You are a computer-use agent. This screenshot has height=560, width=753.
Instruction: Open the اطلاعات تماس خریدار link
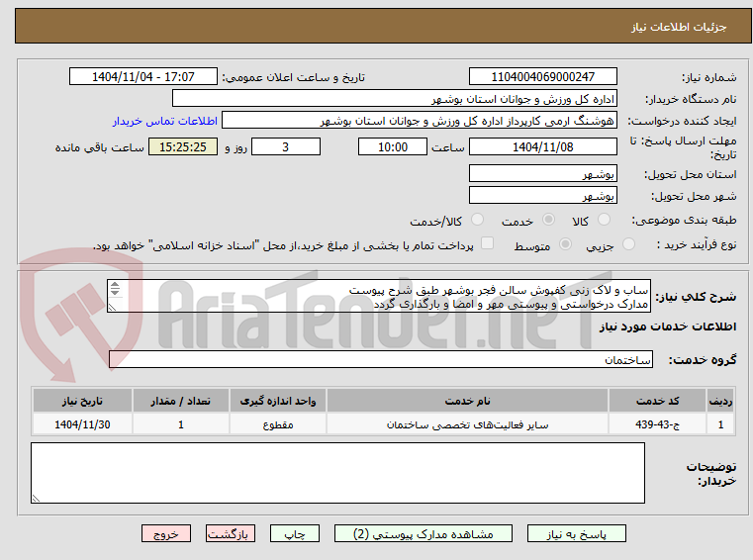(165, 121)
